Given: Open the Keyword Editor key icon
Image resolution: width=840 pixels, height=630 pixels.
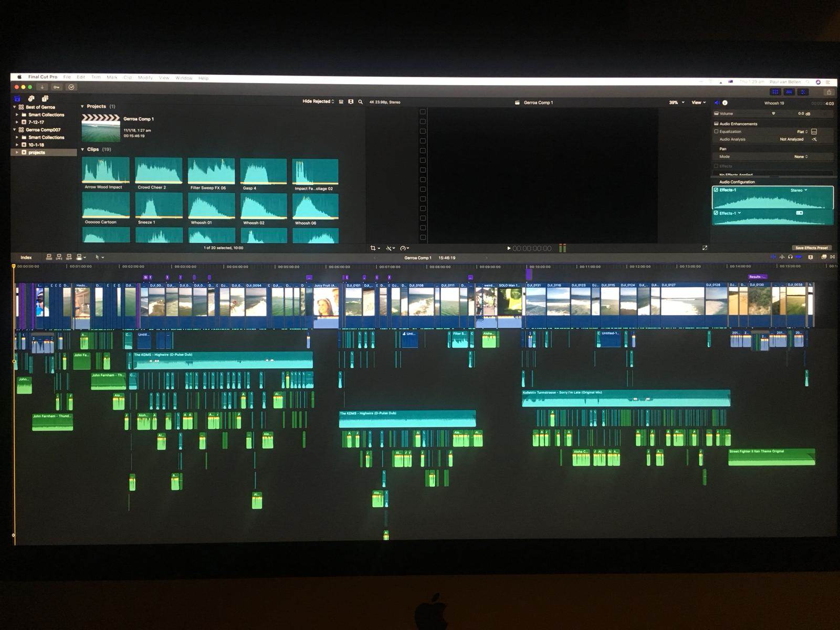Looking at the screenshot, I should pyautogui.click(x=57, y=87).
